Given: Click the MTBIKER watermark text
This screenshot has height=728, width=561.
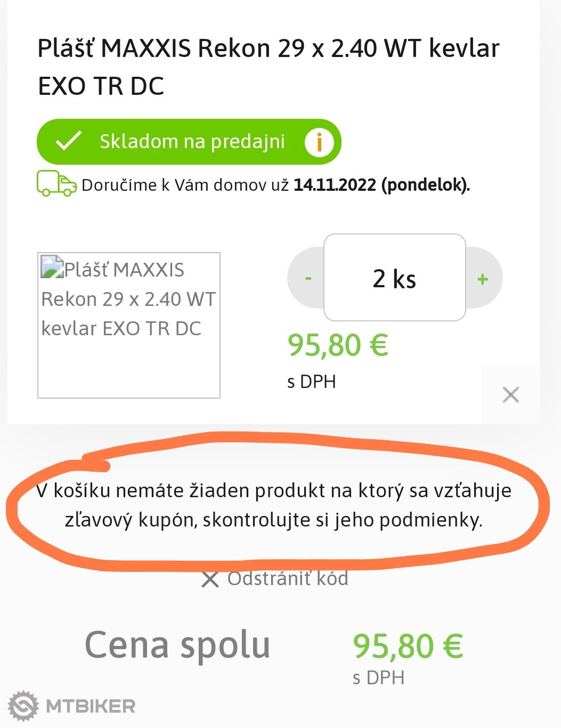Looking at the screenshot, I should [91, 706].
